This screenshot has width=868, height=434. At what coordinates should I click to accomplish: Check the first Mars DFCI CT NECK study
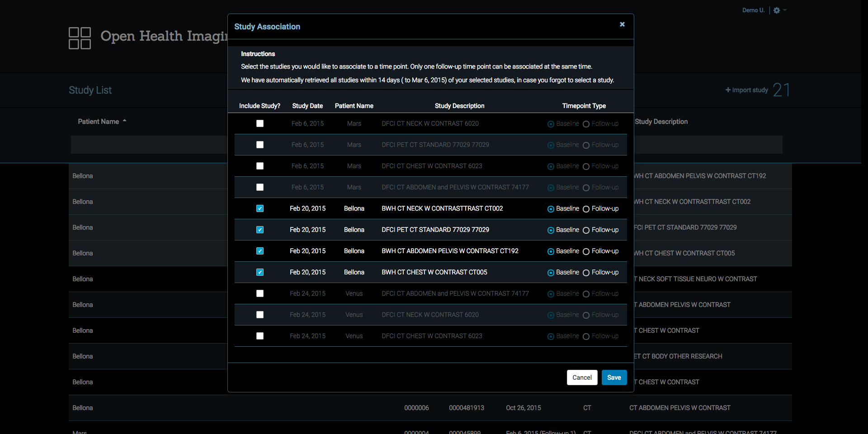pyautogui.click(x=260, y=123)
